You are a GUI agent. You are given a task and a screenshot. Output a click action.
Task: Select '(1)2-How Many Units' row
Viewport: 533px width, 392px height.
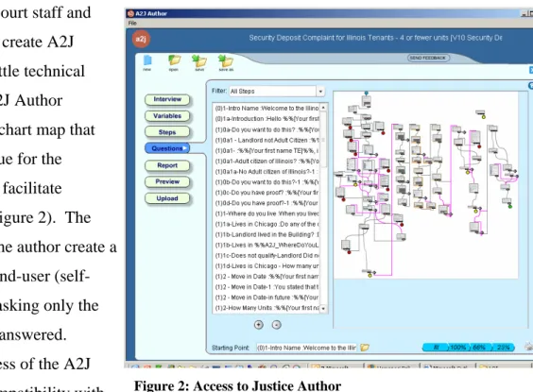266,308
